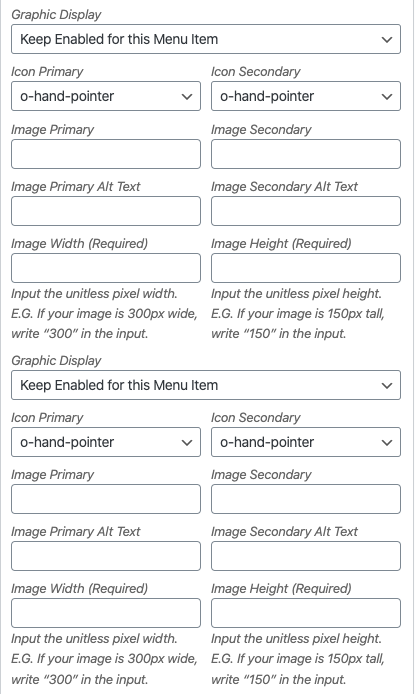
Task: Open the Icon Secondary dropdown in first section
Action: tap(306, 96)
